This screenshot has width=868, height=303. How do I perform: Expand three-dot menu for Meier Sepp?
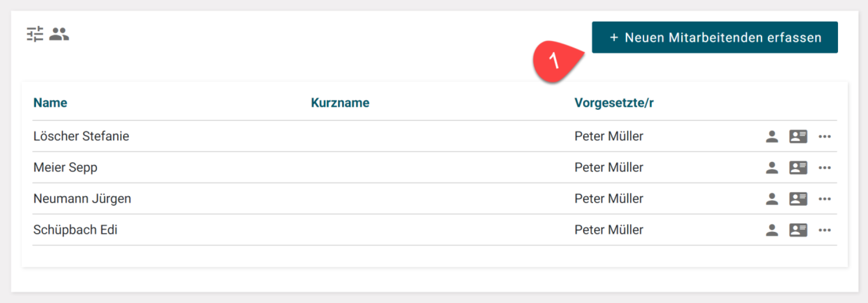point(825,168)
